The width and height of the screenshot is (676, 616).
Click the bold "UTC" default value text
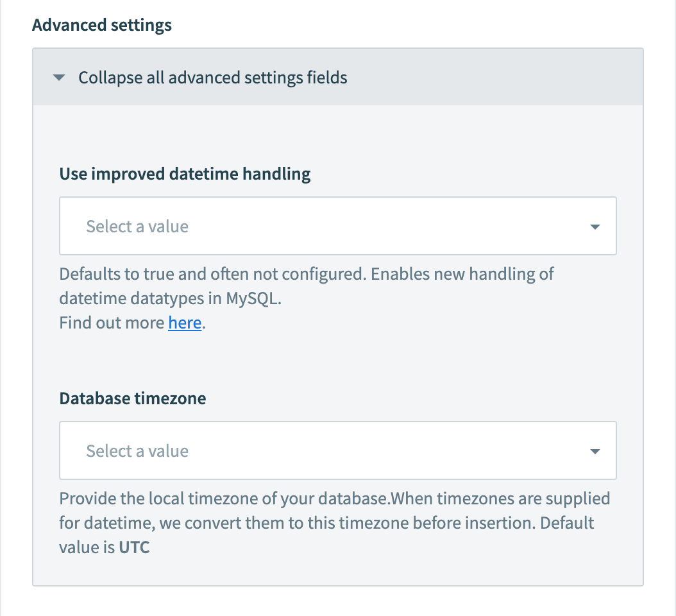(x=134, y=549)
